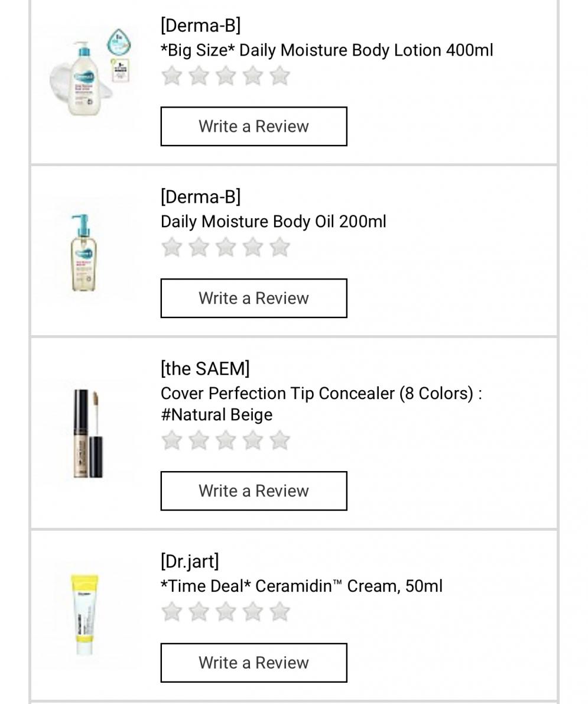Write a Review for Ceramidin Cream
The width and height of the screenshot is (588, 704).
point(254,663)
